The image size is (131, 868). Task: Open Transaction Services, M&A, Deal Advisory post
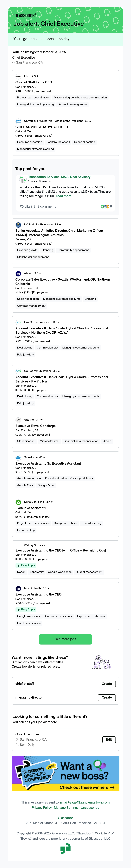[59, 177]
